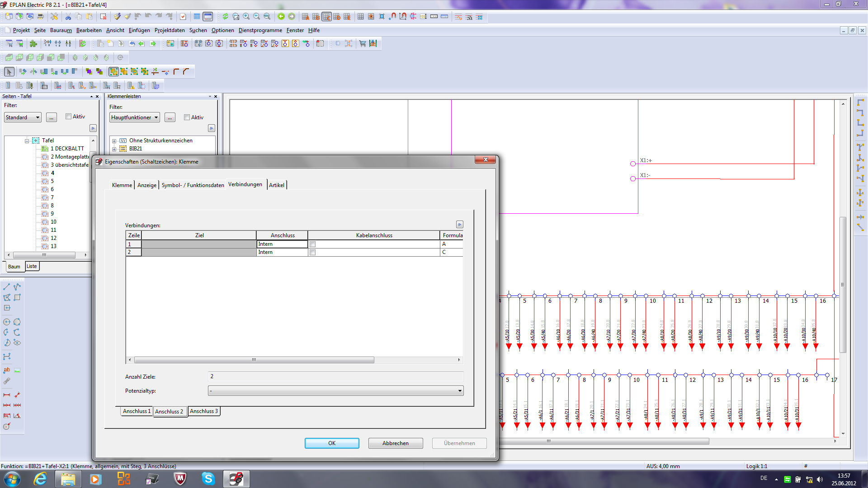
Task: Click horizontal scrollbar of Verbindungen table
Action: [254, 360]
